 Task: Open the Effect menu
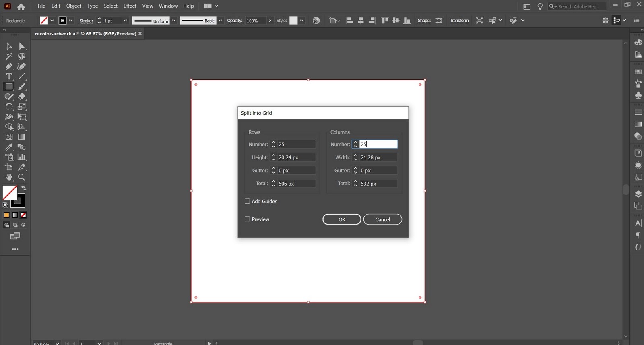[130, 6]
